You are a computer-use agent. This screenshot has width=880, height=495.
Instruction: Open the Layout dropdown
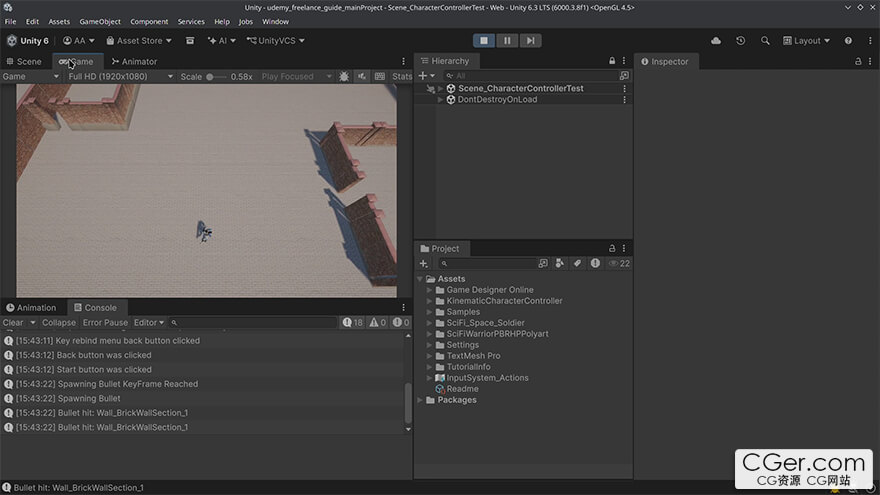(806, 40)
